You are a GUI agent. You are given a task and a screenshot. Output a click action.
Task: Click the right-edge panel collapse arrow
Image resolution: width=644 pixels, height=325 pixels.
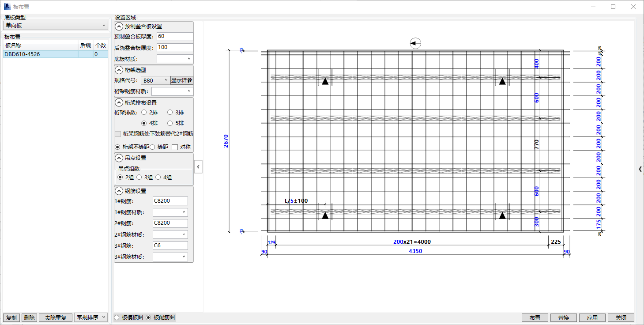(640, 169)
